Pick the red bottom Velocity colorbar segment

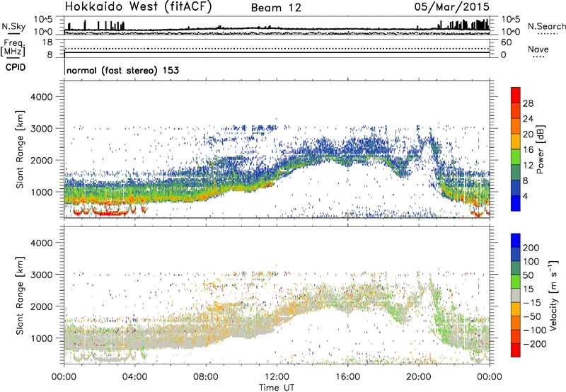pyautogui.click(x=516, y=350)
